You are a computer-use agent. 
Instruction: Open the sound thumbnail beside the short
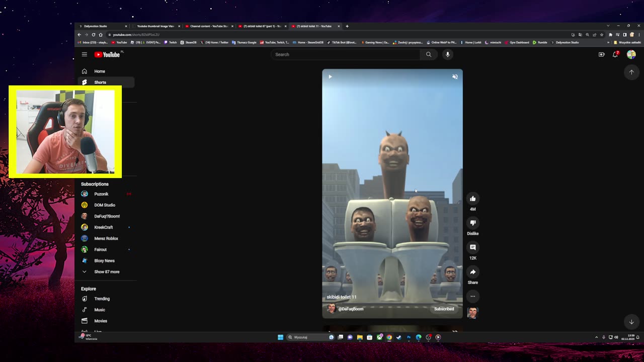coord(472,313)
